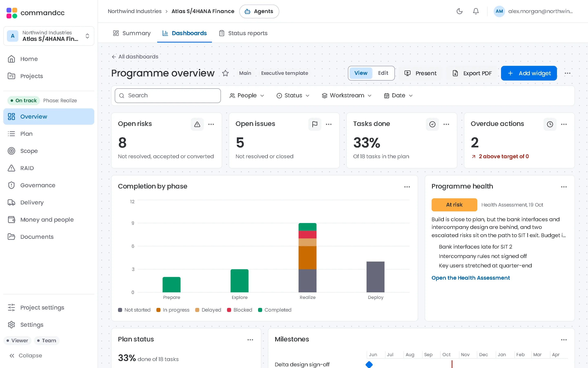The width and height of the screenshot is (588, 368).
Task: Open the Northwind Industries project switcher
Action: [x=49, y=36]
